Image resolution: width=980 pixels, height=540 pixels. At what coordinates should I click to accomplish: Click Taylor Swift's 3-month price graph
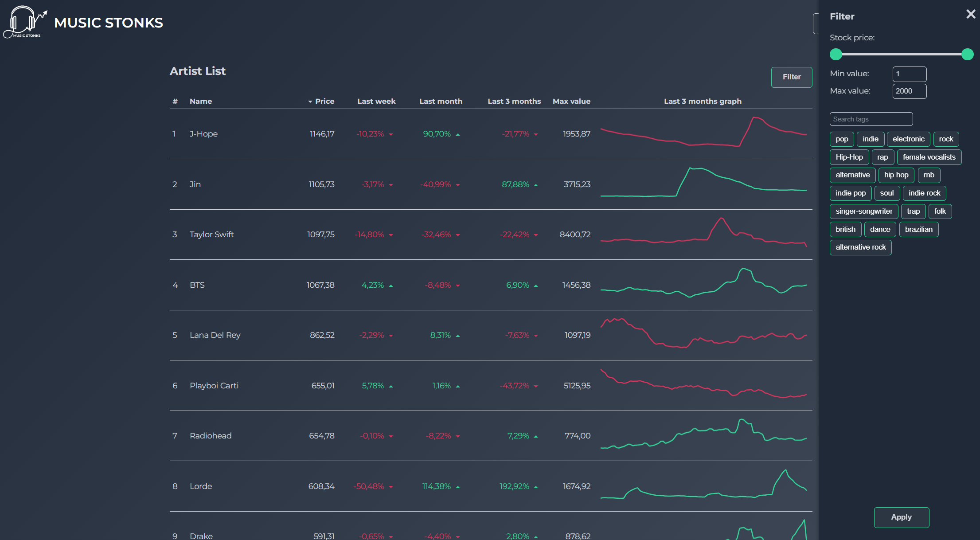pos(703,231)
